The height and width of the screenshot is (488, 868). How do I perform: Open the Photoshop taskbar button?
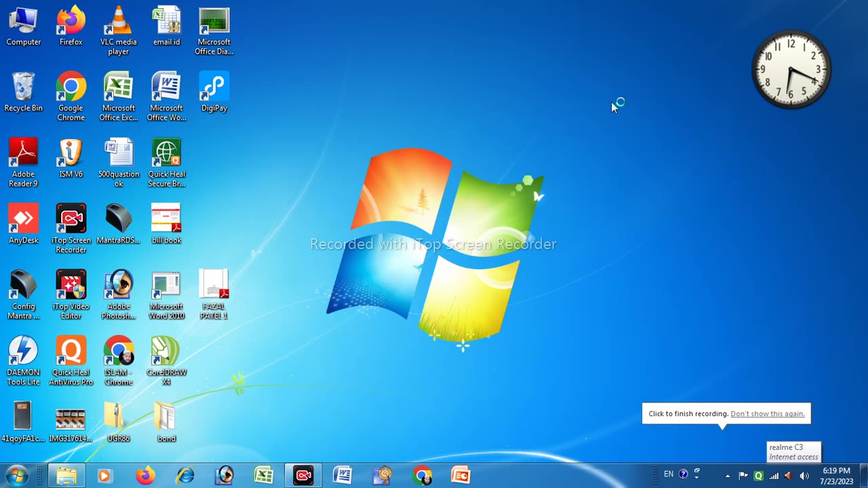(x=224, y=476)
